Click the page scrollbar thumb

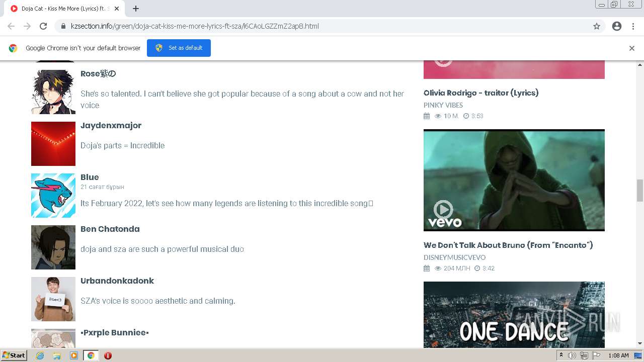640,190
